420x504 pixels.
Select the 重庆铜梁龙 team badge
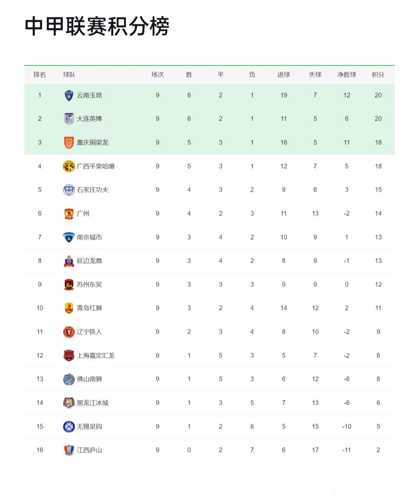[69, 142]
